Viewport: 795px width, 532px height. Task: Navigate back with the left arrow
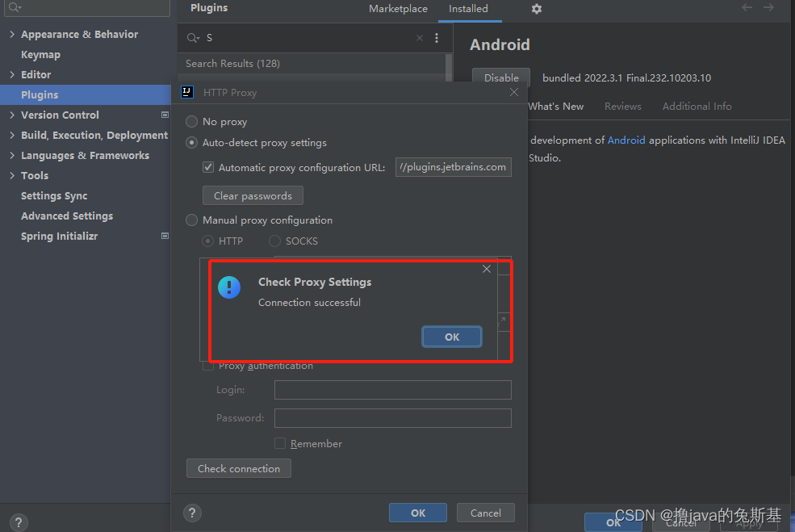(x=747, y=7)
